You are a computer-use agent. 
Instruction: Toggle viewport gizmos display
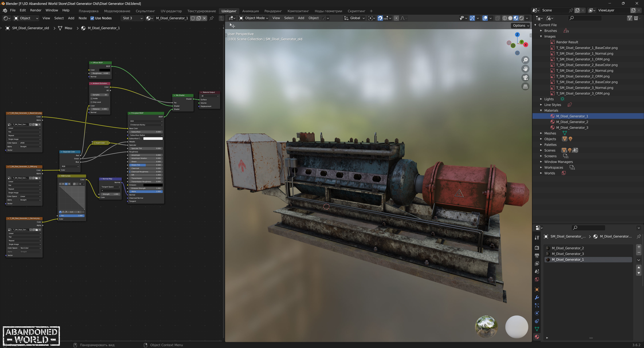pyautogui.click(x=472, y=18)
